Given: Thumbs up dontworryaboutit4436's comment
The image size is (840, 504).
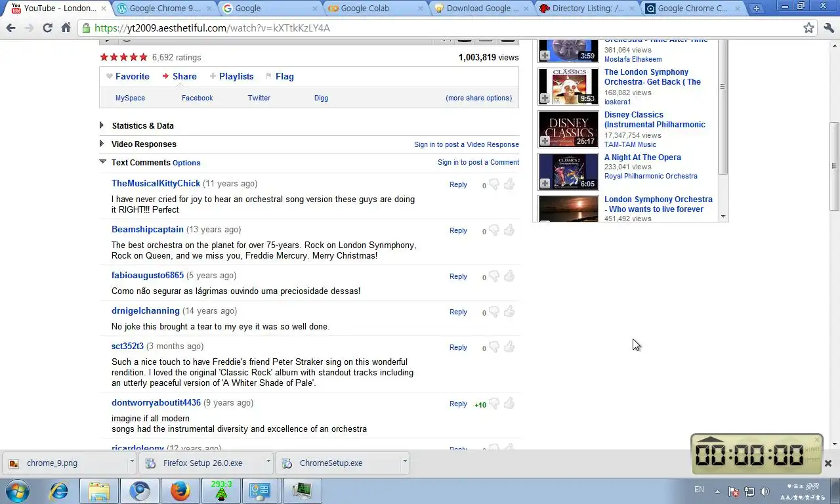Looking at the screenshot, I should click(x=509, y=404).
